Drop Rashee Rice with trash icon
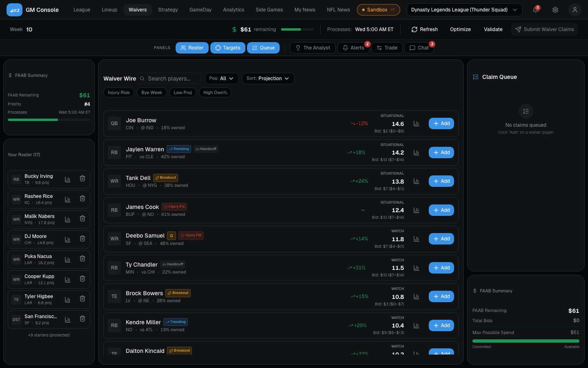Viewport: 588px width, 368px height. click(82, 199)
